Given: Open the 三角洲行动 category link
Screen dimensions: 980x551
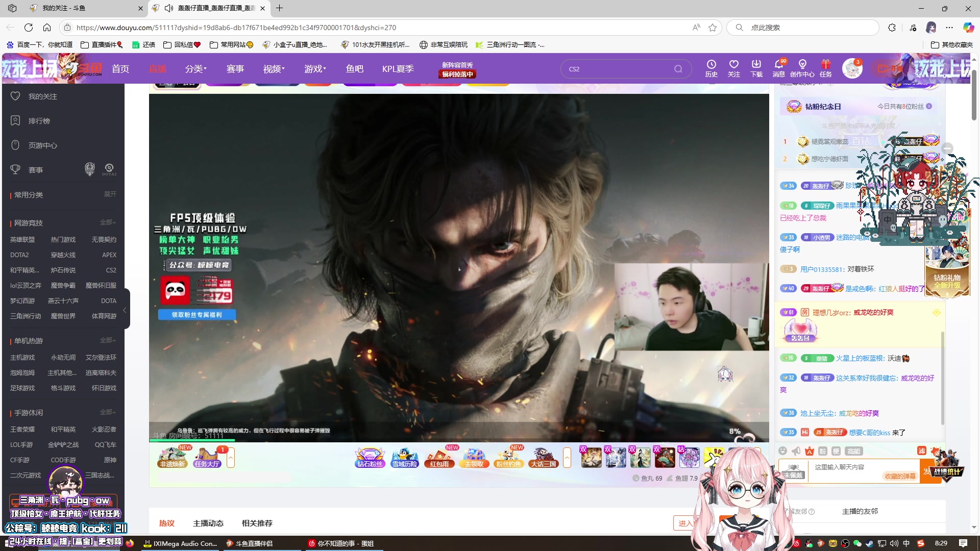Looking at the screenshot, I should pos(26,316).
